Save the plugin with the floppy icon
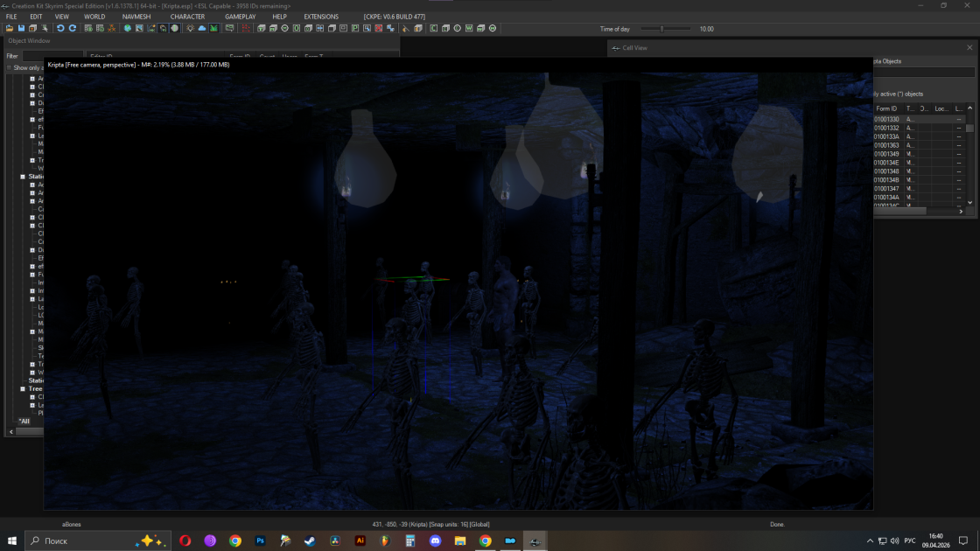 pyautogui.click(x=21, y=28)
